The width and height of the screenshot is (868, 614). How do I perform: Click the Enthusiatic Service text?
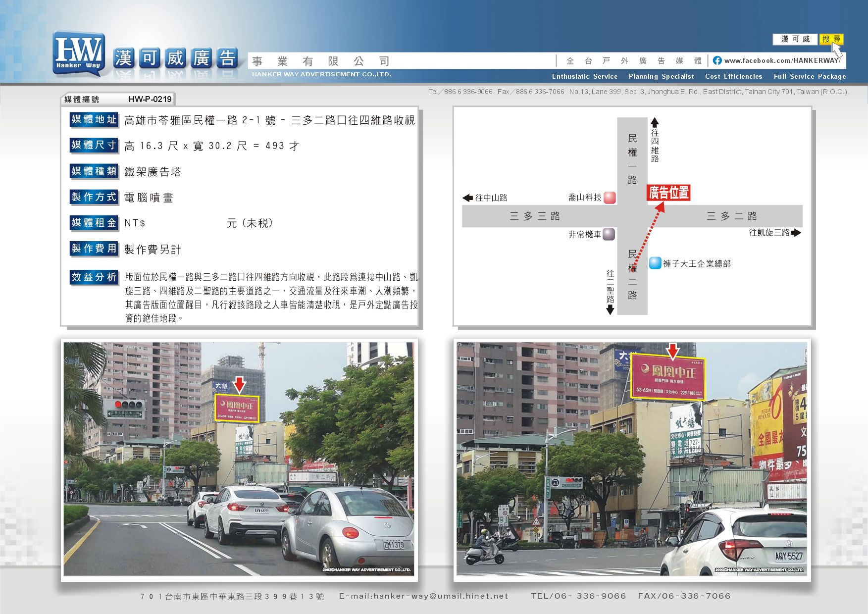[x=585, y=76]
